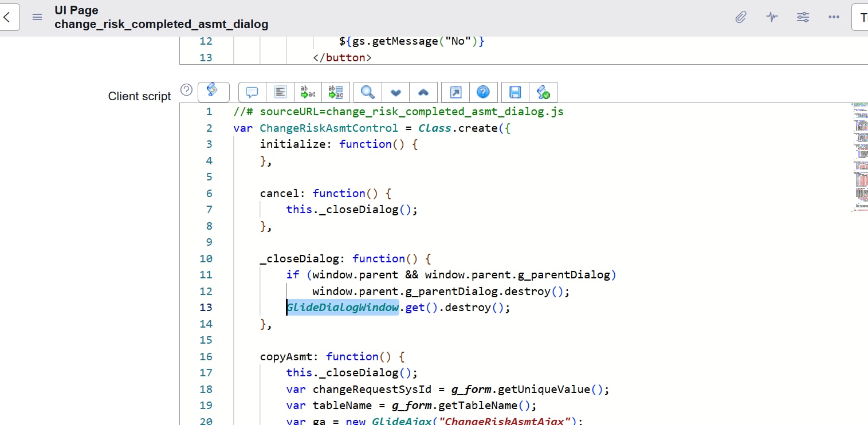
Task: Click the Replace icon in the script toolbar
Action: coord(308,92)
